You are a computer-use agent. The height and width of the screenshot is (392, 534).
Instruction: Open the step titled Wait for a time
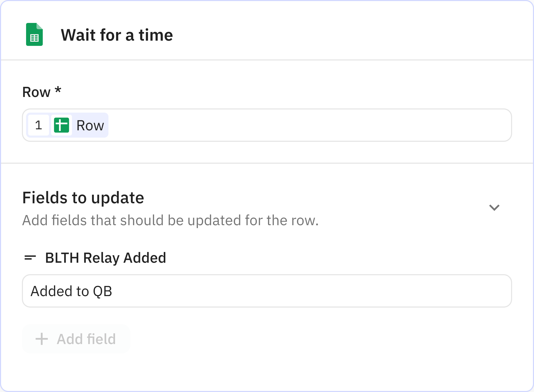pos(117,35)
